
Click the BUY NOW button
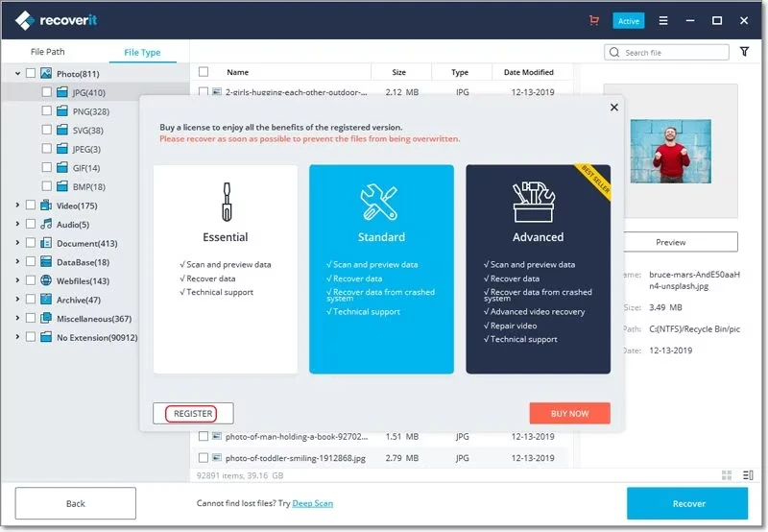569,414
